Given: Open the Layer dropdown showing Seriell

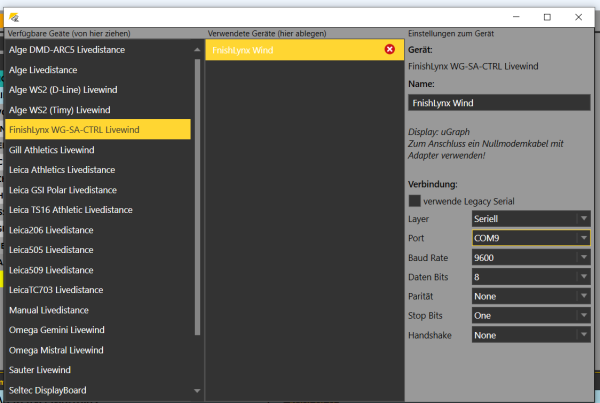Looking at the screenshot, I should [531, 219].
